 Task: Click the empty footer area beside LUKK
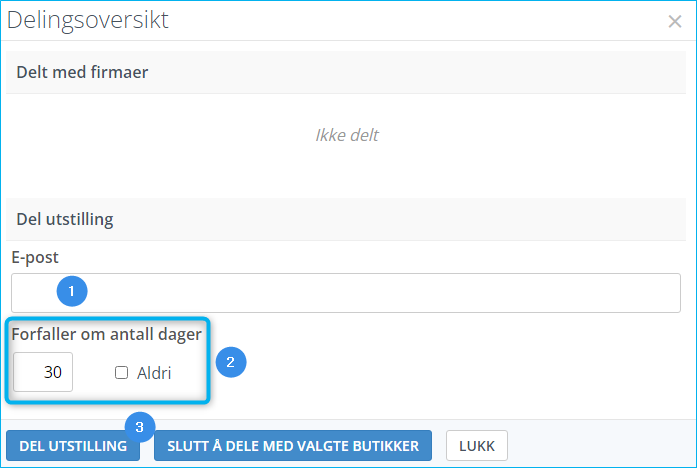coord(600,445)
